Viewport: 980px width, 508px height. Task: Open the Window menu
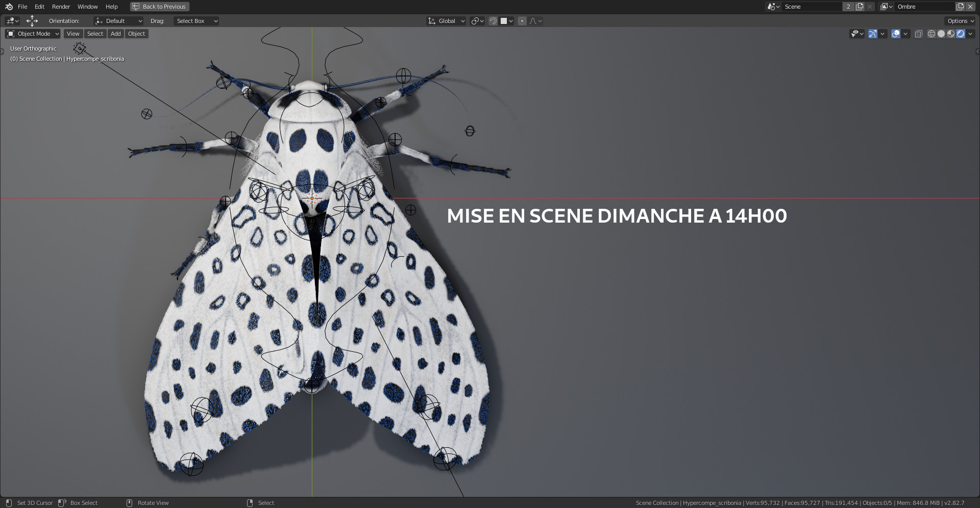[87, 7]
